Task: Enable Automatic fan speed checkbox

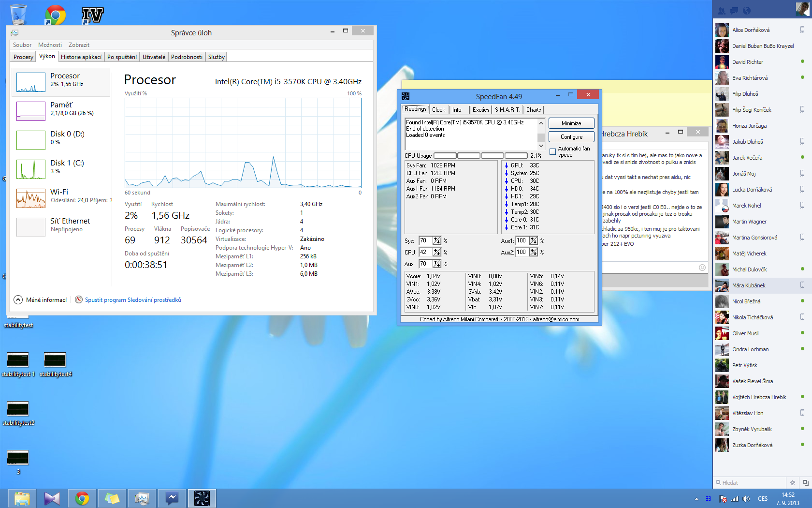Action: click(552, 152)
